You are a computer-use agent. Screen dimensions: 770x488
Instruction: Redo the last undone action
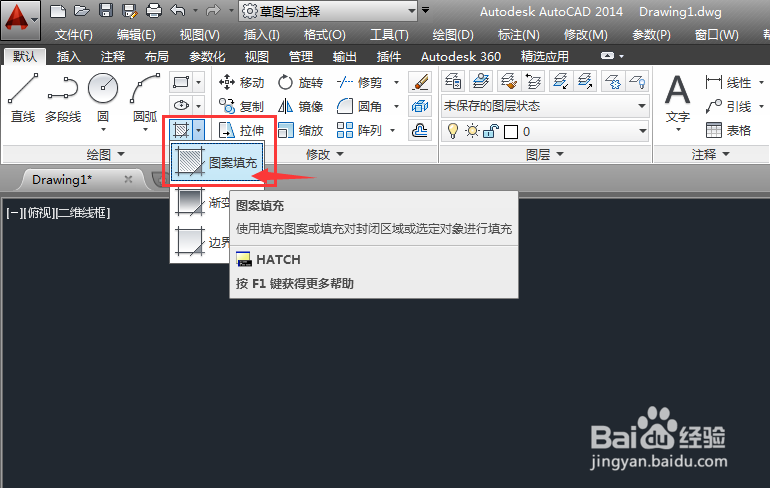tap(213, 10)
